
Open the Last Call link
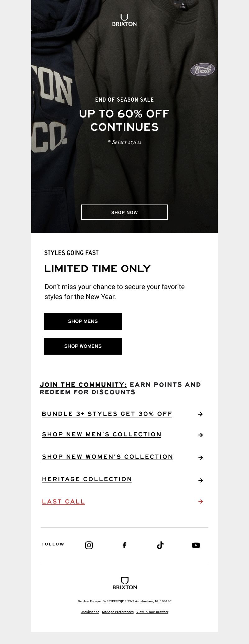tap(63, 502)
